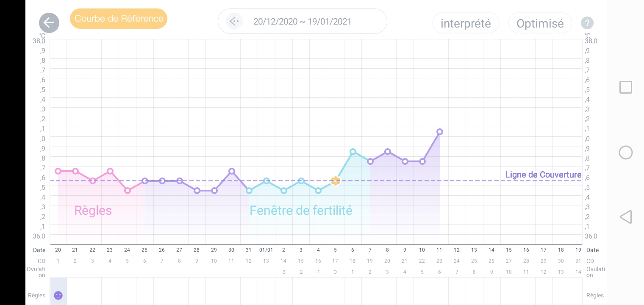Screen dimensions: 644x305
Task: Open the help question mark icon
Action: pos(587,23)
